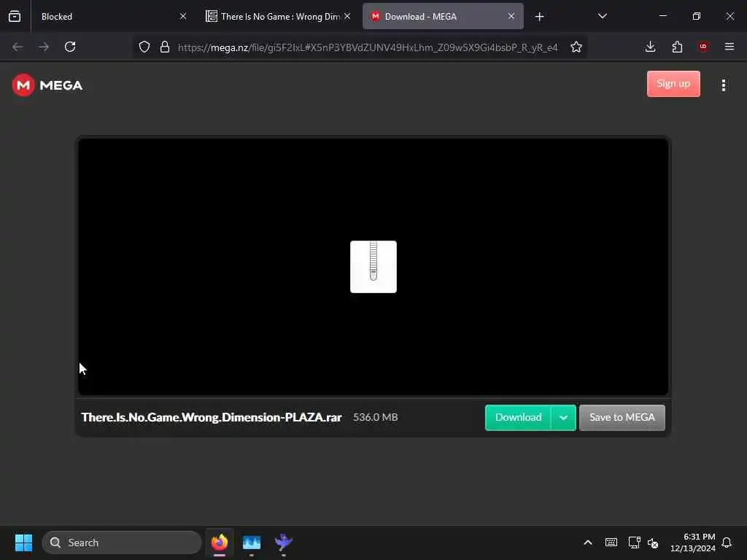Open Firefox hamburger application menu
The image size is (747, 560).
click(729, 47)
